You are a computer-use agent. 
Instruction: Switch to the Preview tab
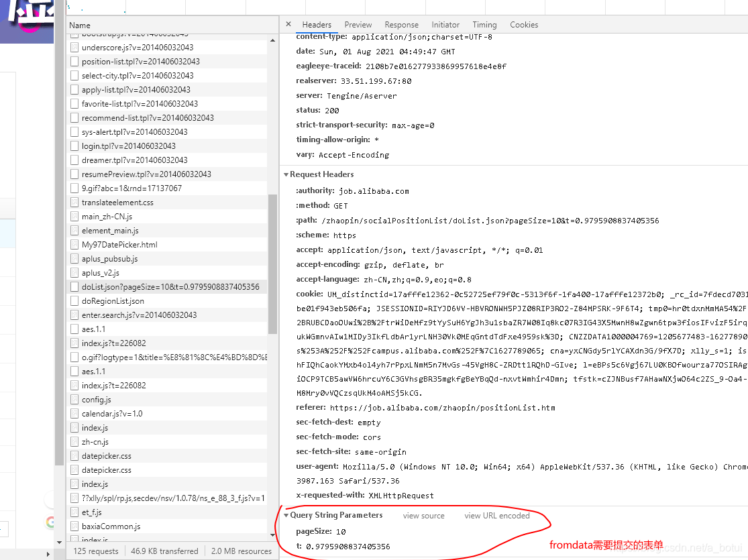358,25
